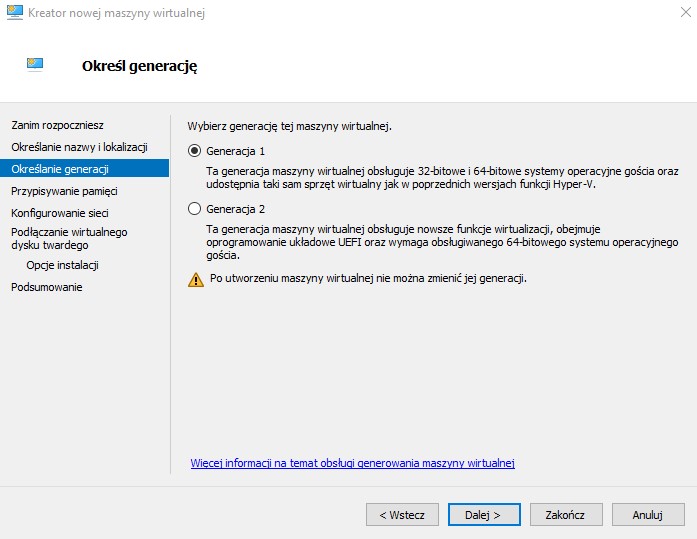Open Podłączanie wirtualnego dysku twardego step
Viewport: 697px width, 539px height.
click(x=69, y=239)
